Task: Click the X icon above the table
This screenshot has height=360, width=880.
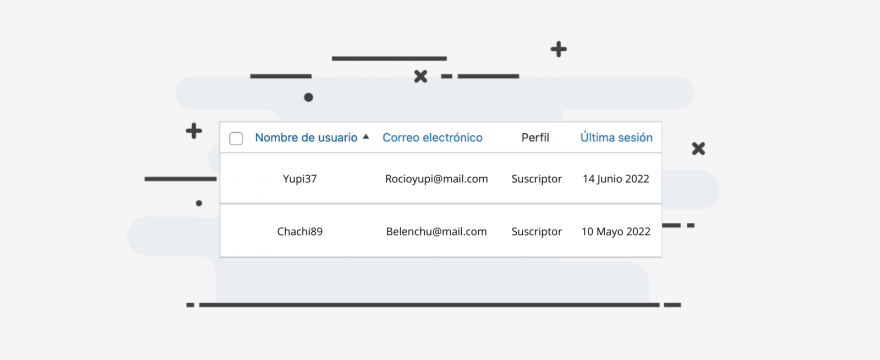Action: (x=420, y=77)
